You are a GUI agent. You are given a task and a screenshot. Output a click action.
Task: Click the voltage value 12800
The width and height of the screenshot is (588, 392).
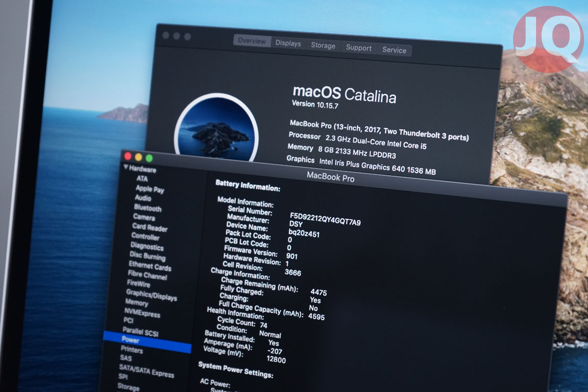click(x=276, y=359)
